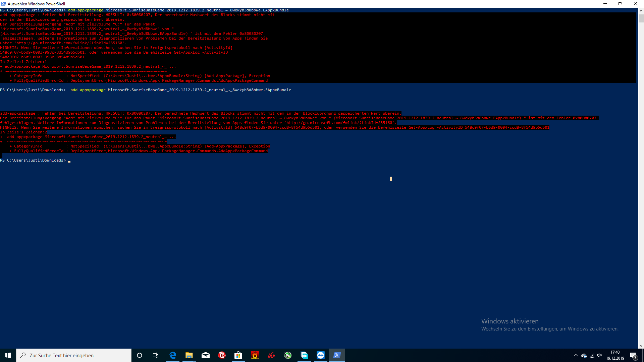Open the OneDrive sync tray icon
This screenshot has width=644, height=362.
(x=584, y=356)
